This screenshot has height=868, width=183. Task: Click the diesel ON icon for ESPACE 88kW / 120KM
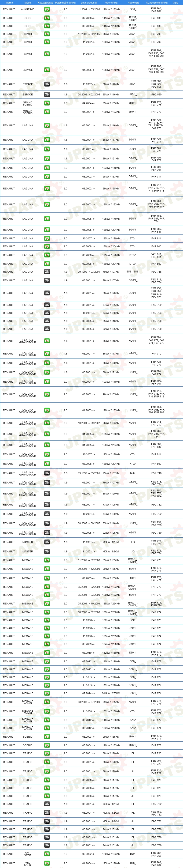click(47, 84)
